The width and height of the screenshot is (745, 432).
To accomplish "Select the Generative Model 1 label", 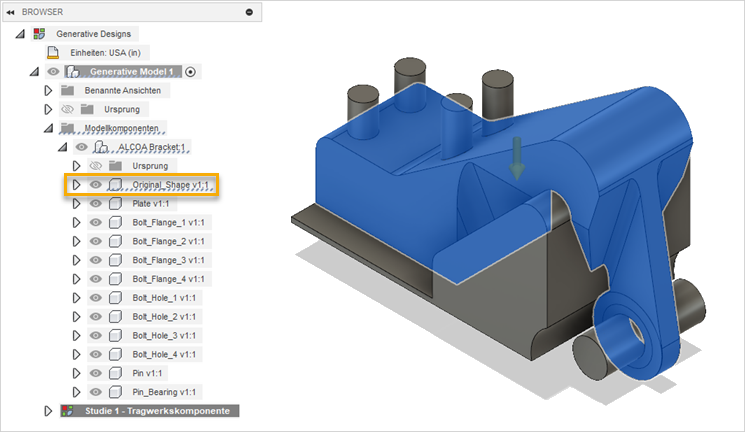I will [x=131, y=72].
